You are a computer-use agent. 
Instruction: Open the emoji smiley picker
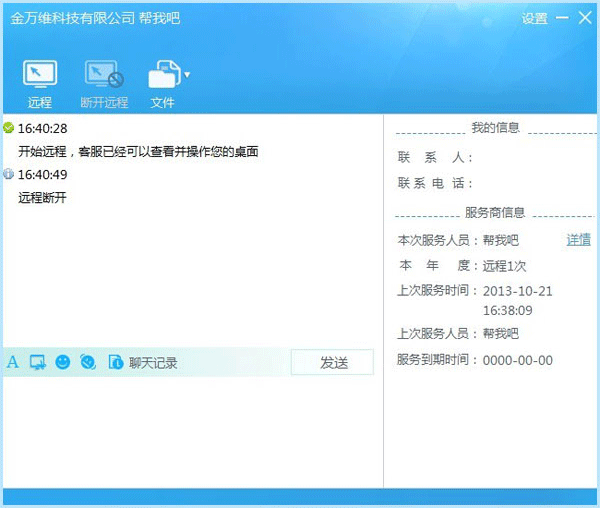pyautogui.click(x=63, y=362)
